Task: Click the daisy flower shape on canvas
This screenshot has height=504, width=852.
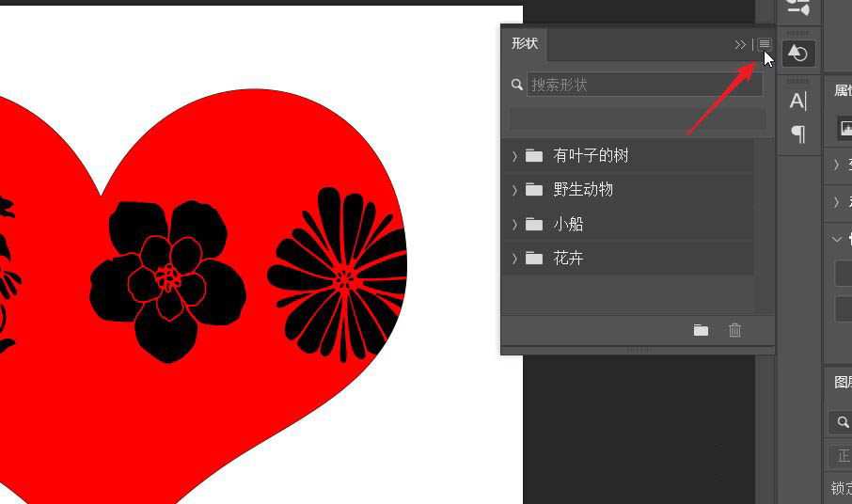Action: (338, 275)
